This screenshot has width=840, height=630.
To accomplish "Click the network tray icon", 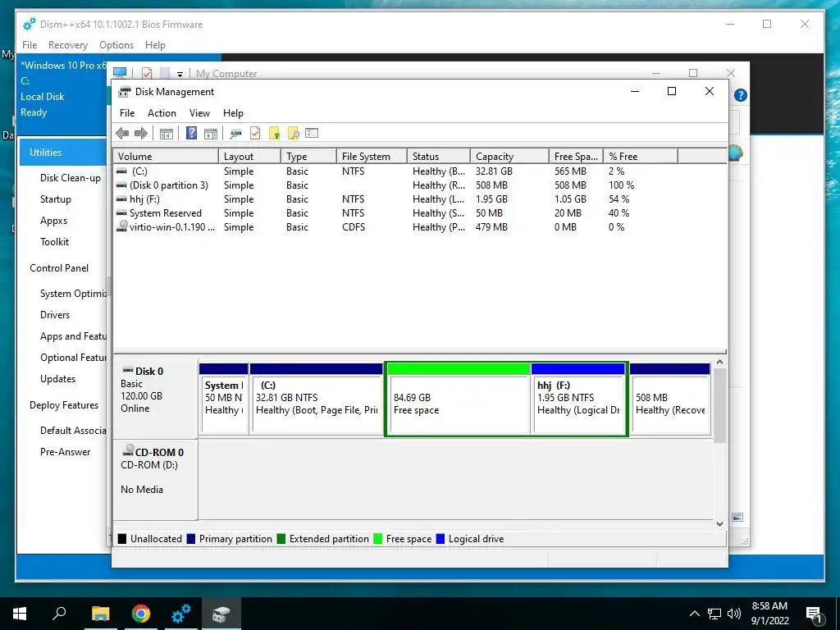I will pos(714,614).
